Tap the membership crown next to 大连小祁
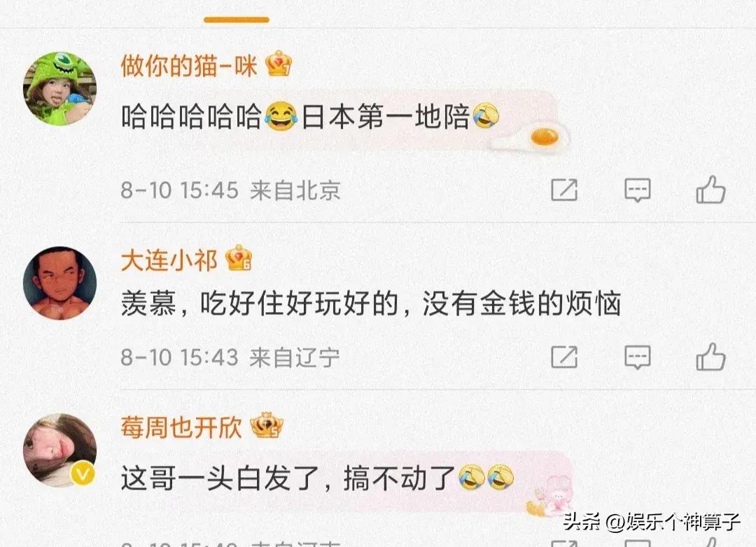Viewport: 756px width, 547px height. pos(239,258)
